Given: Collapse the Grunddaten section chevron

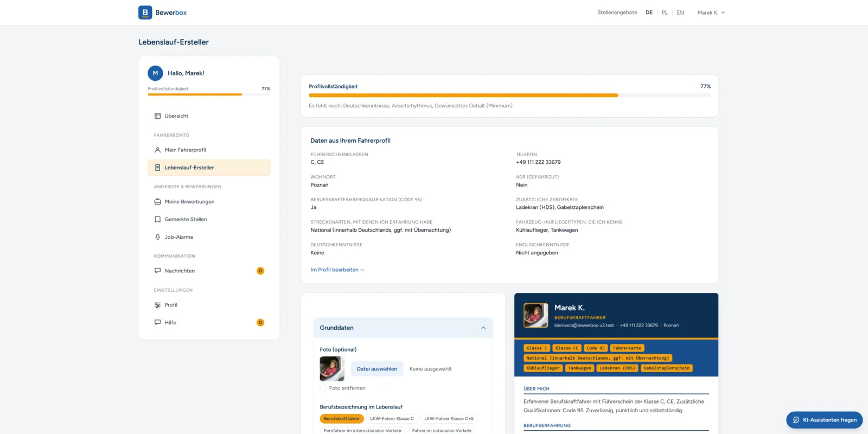Looking at the screenshot, I should (483, 328).
